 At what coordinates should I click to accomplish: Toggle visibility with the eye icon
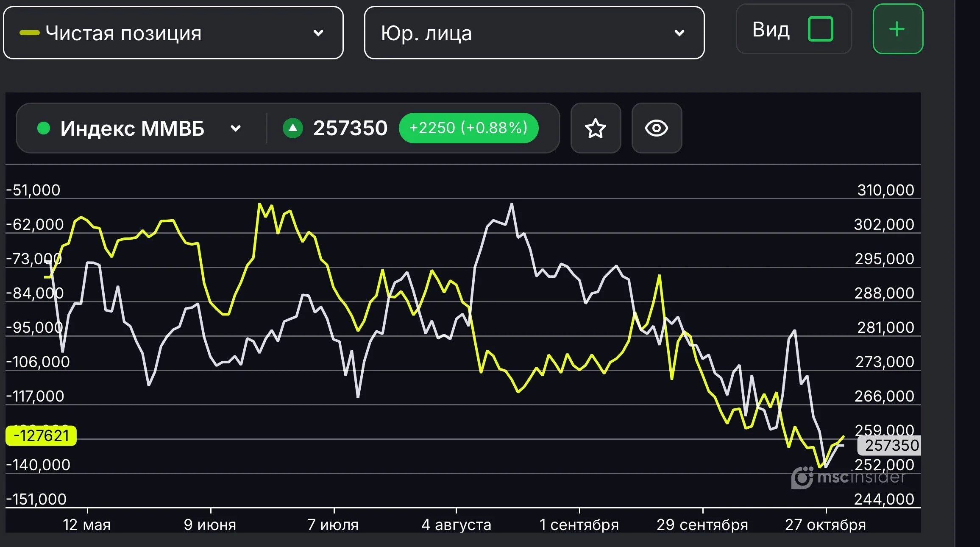click(657, 128)
